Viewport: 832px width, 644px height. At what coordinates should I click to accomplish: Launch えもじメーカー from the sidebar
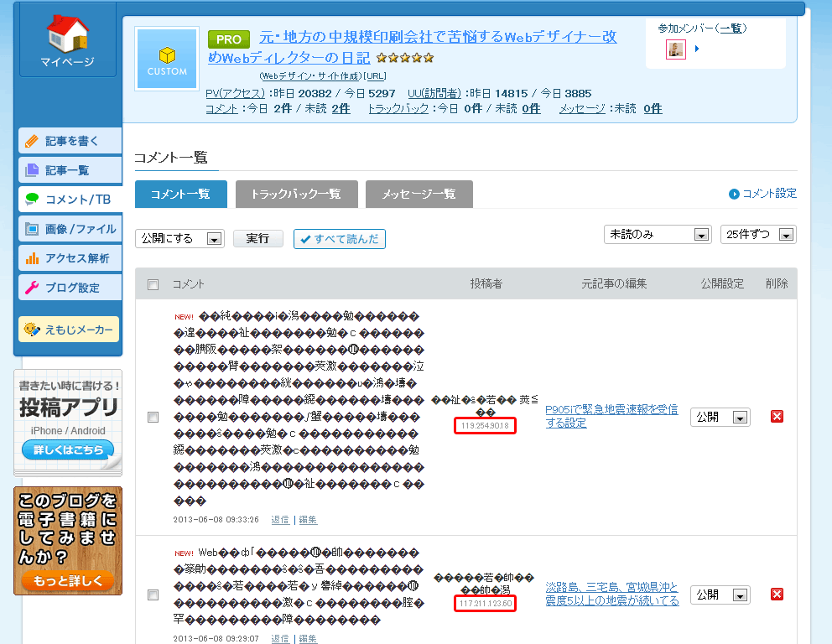(x=69, y=330)
